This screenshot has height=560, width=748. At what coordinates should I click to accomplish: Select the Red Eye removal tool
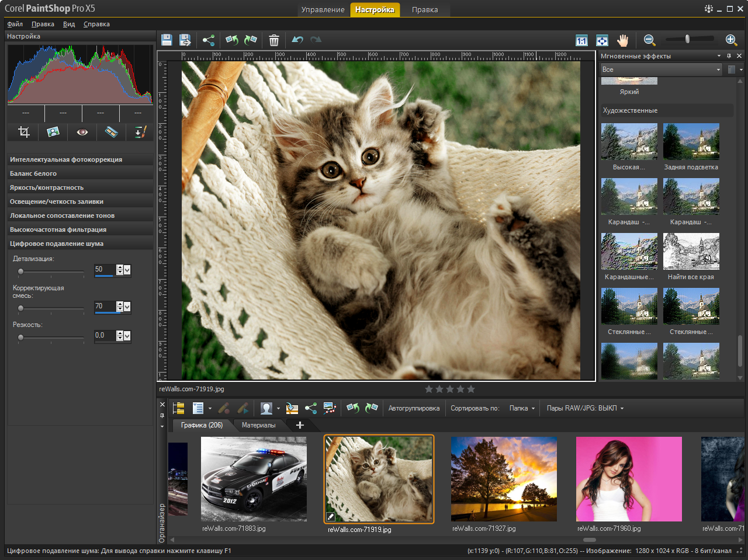pos(82,132)
